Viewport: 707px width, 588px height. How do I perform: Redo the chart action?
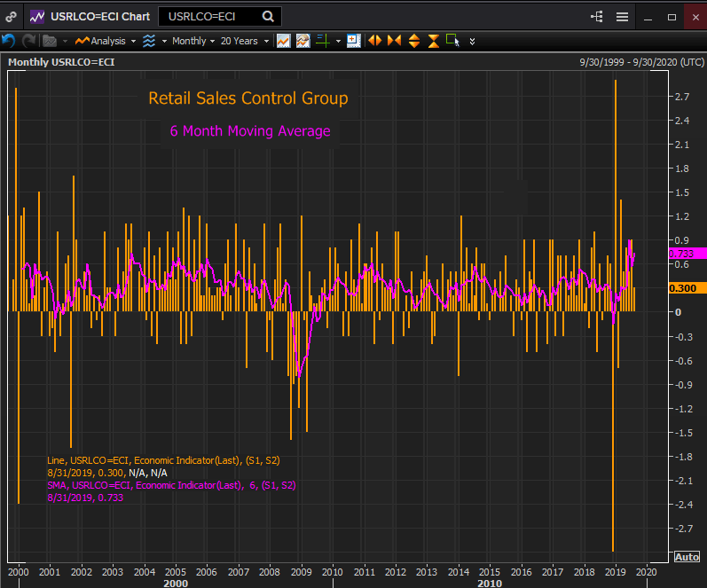[29, 41]
